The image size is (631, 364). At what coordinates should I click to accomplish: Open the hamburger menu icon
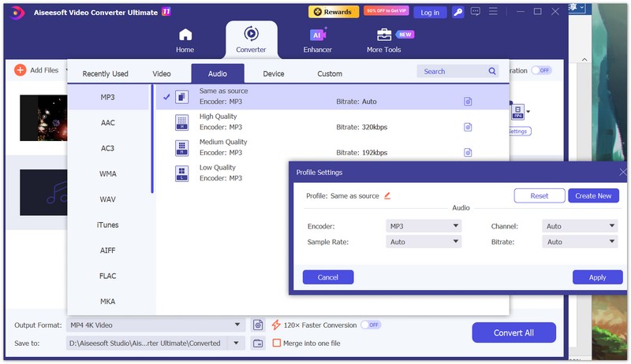[493, 12]
